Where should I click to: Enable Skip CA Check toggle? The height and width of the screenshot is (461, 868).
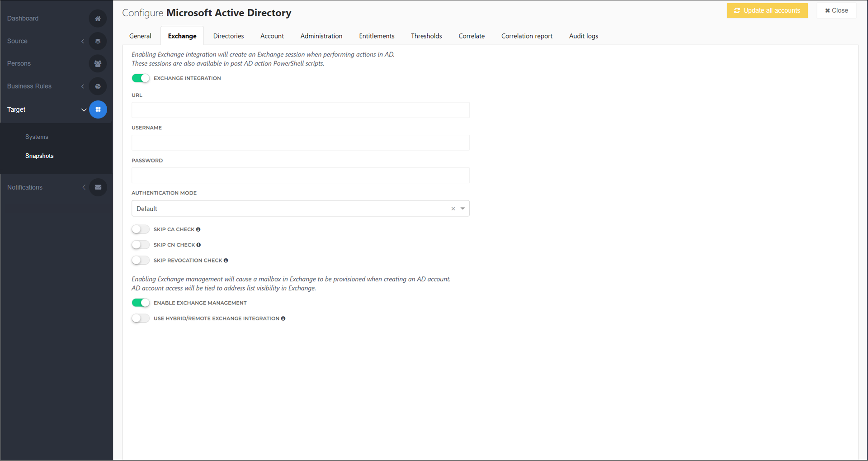click(141, 229)
